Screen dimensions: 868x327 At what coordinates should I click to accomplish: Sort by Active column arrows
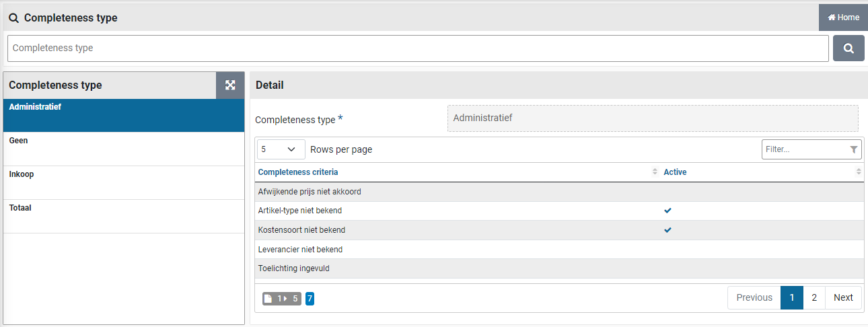858,172
